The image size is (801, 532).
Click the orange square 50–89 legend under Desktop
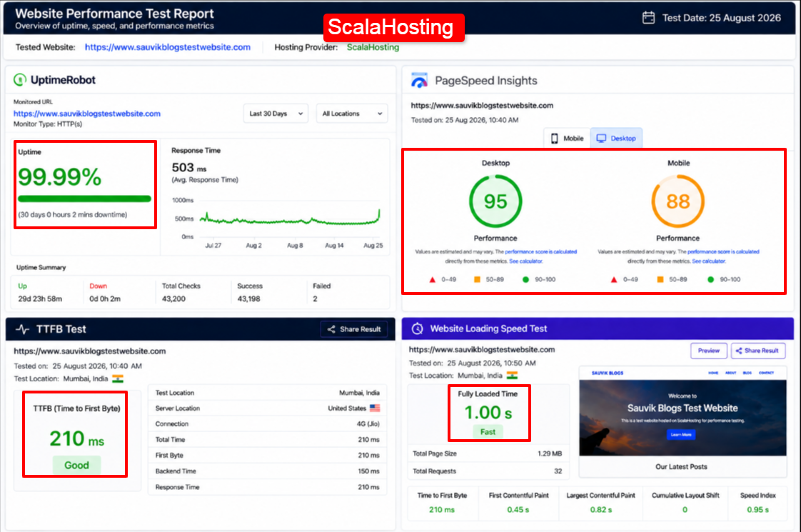tap(477, 279)
